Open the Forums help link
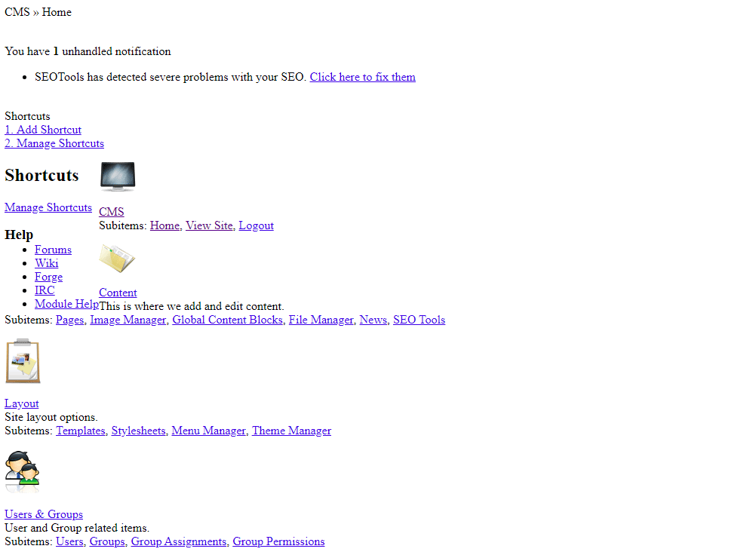Viewport: 756px width, 558px height. pyautogui.click(x=53, y=250)
